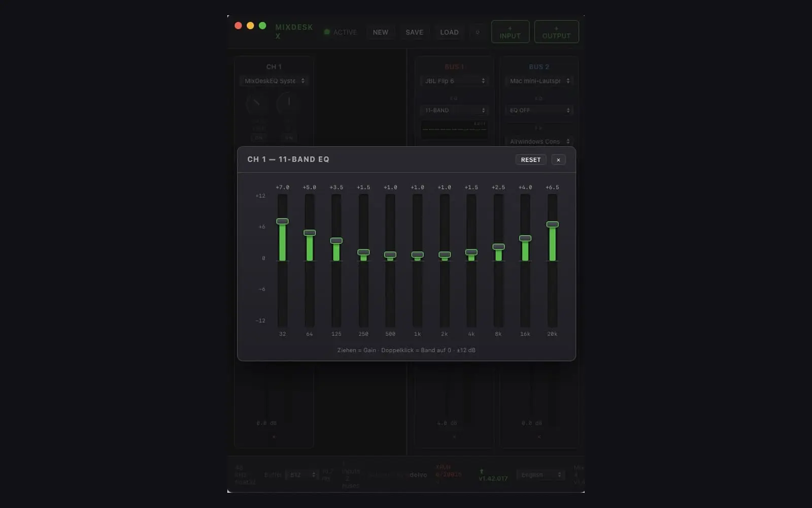Open the English language dropdown

click(540, 475)
